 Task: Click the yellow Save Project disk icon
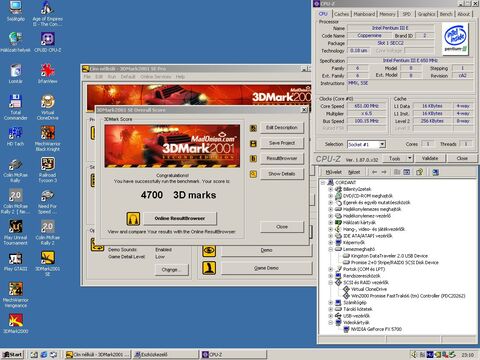point(253,143)
